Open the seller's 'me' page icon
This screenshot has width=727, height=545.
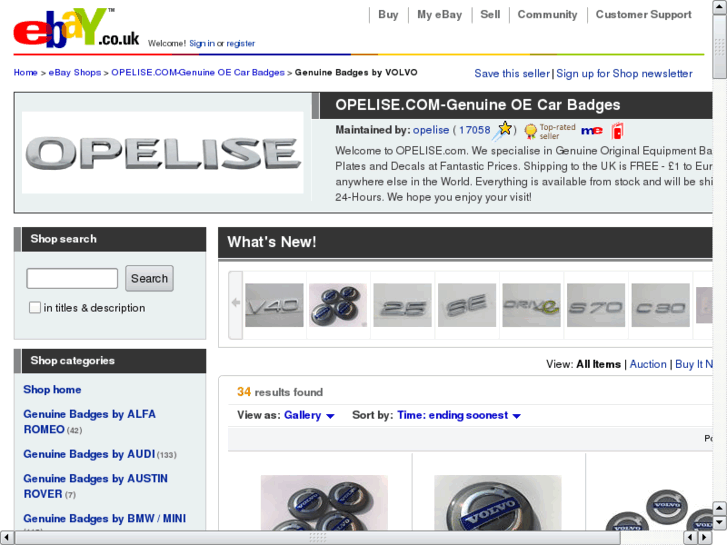[592, 131]
